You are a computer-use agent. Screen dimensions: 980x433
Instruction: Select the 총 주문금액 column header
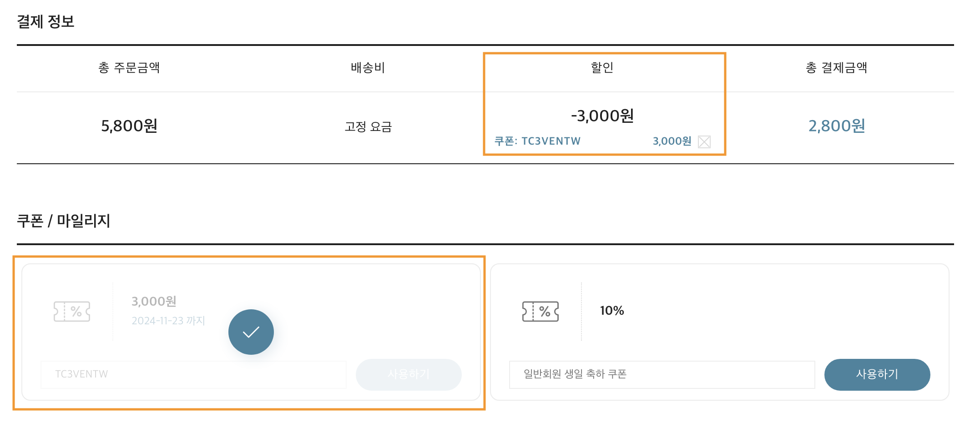coord(129,67)
